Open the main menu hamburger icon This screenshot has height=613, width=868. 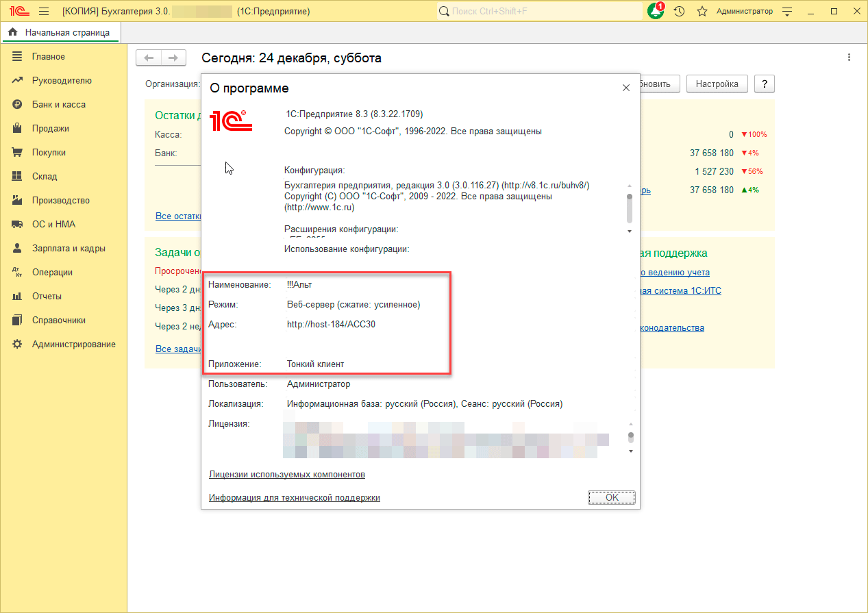coord(44,12)
